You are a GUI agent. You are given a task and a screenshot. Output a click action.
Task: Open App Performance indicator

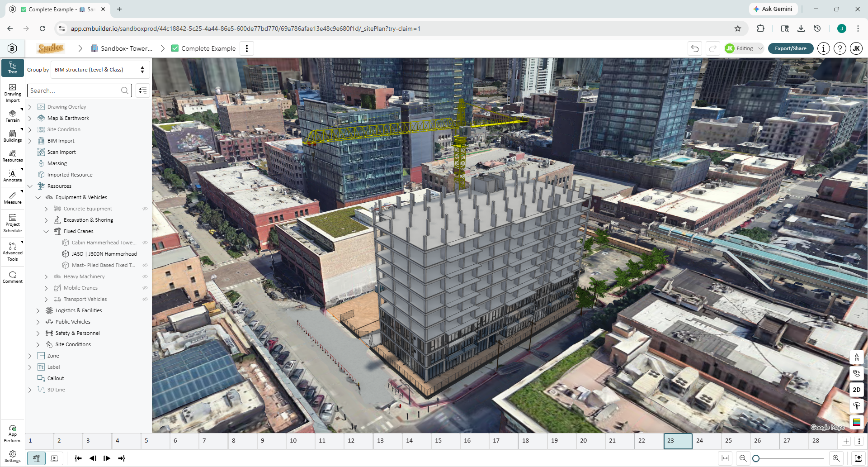13,434
